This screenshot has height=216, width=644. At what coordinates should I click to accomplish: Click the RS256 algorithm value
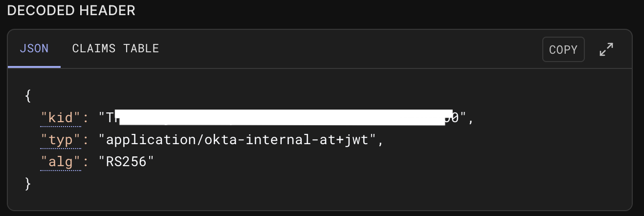(x=126, y=162)
